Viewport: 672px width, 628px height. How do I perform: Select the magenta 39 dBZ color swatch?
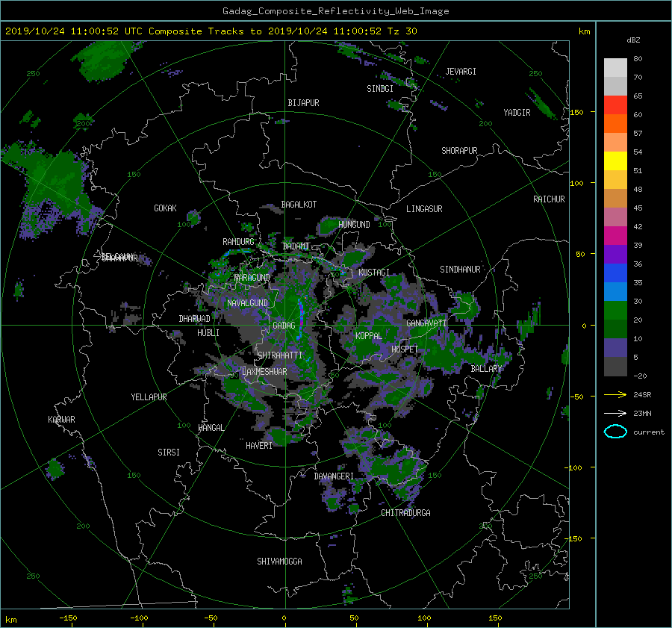pos(615,235)
